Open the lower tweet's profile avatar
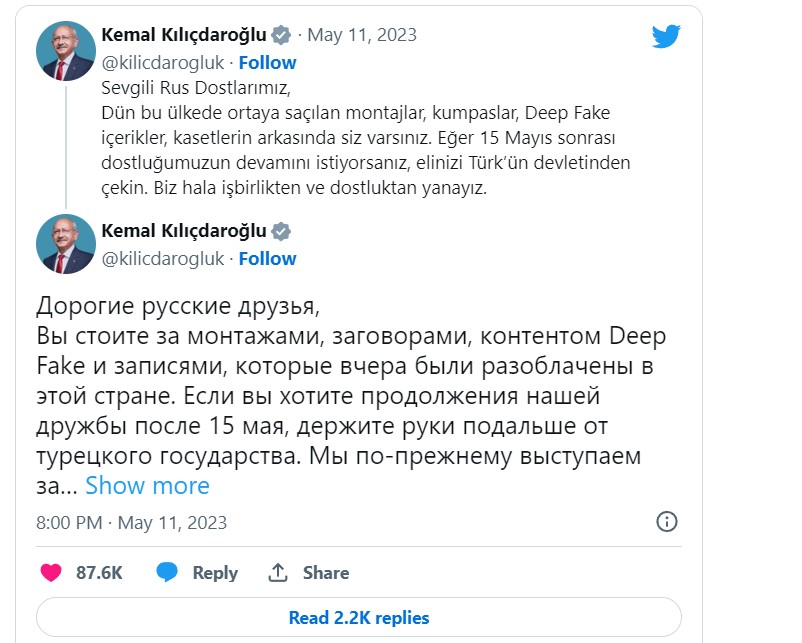The width and height of the screenshot is (802, 643). pos(66,245)
